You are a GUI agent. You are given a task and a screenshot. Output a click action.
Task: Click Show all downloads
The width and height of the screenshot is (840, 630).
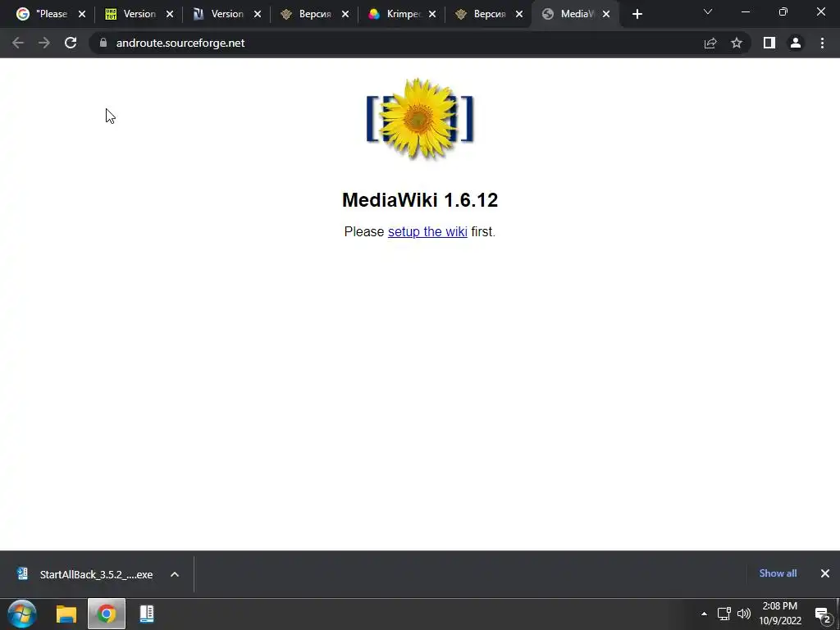(778, 573)
